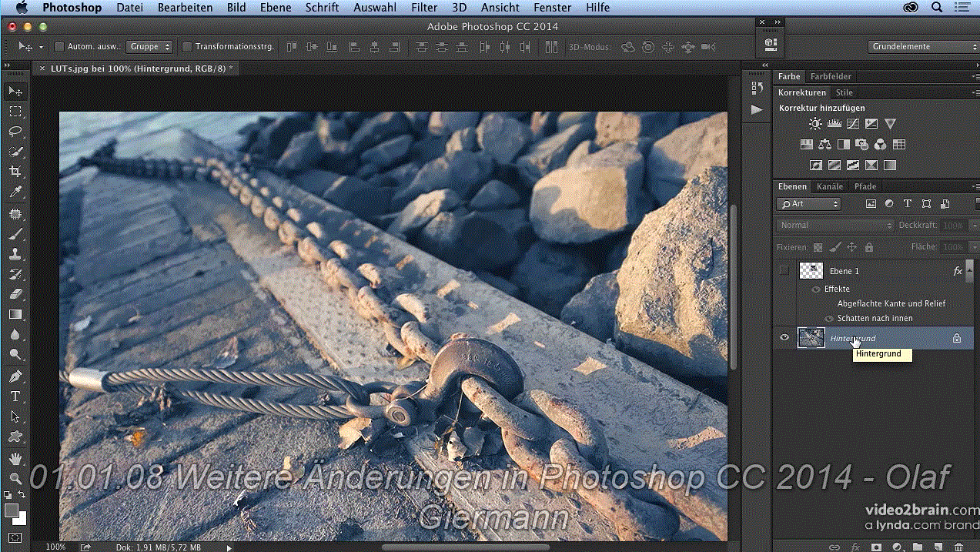The width and height of the screenshot is (980, 552).
Task: Add a Vibrance adjustment layer
Action: coord(891,123)
